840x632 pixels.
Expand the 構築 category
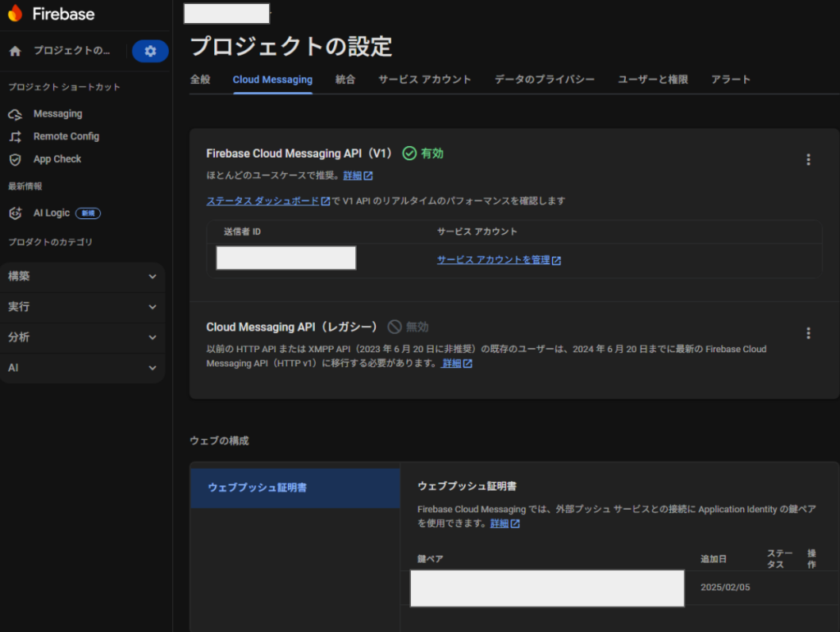pyautogui.click(x=82, y=277)
